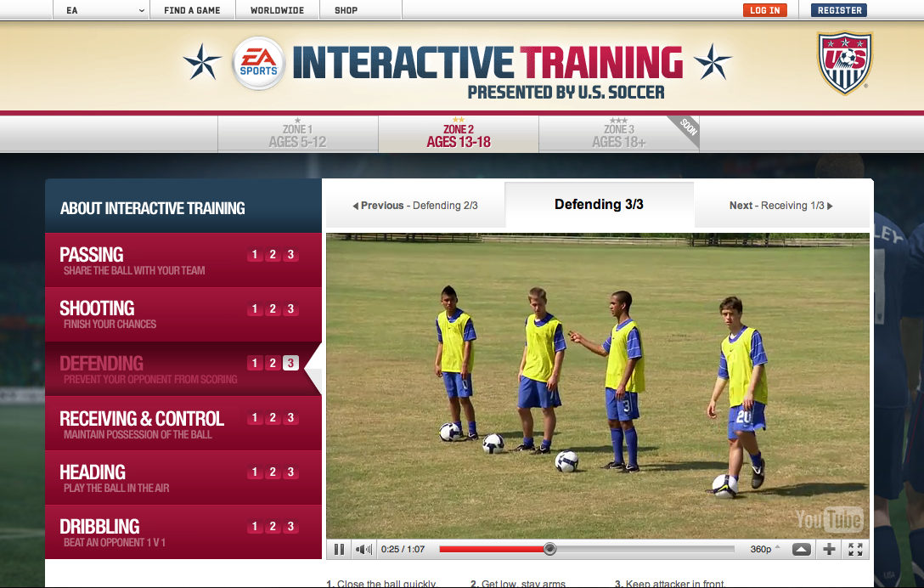Click the YouTube logo on video
The height and width of the screenshot is (588, 924).
click(x=829, y=519)
